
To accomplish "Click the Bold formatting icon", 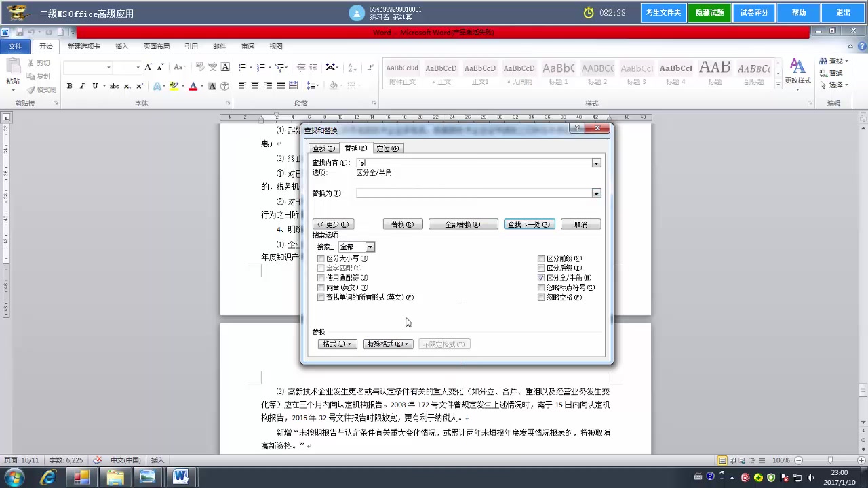I will (69, 86).
